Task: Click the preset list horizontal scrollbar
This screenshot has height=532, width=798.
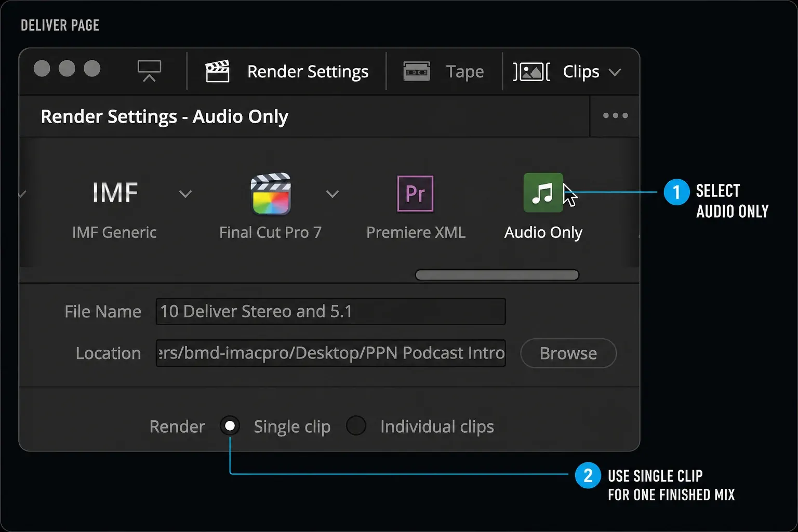Action: pos(497,275)
